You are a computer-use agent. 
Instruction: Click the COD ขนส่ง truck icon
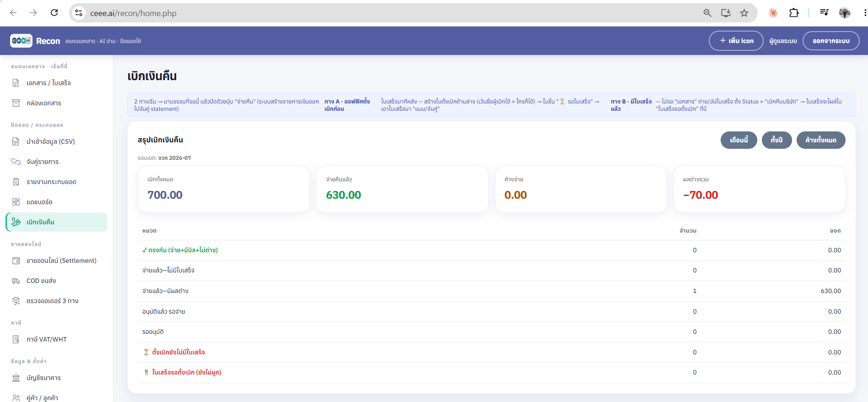[16, 281]
